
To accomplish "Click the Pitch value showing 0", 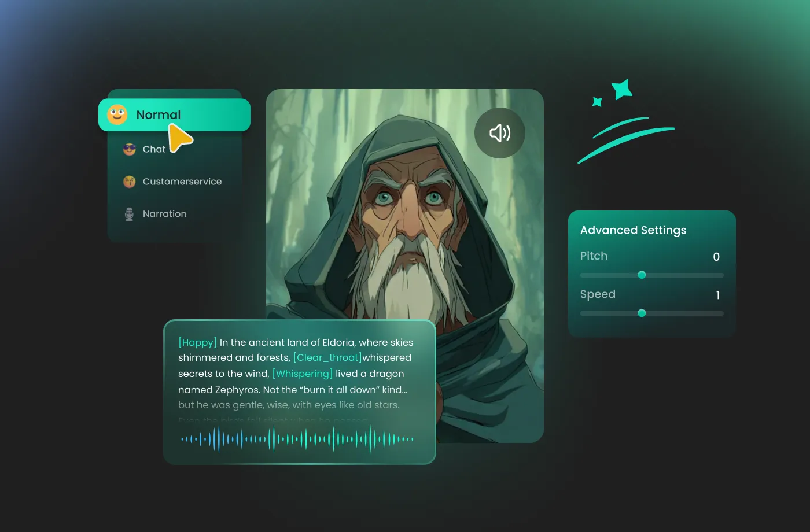I will pyautogui.click(x=716, y=257).
